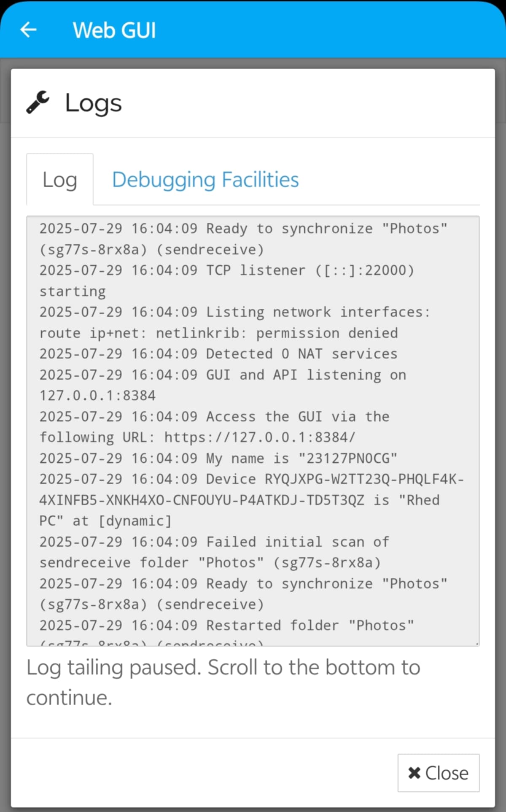Screen dimensions: 506x812
Task: Click the Logs heading text
Action: (93, 103)
